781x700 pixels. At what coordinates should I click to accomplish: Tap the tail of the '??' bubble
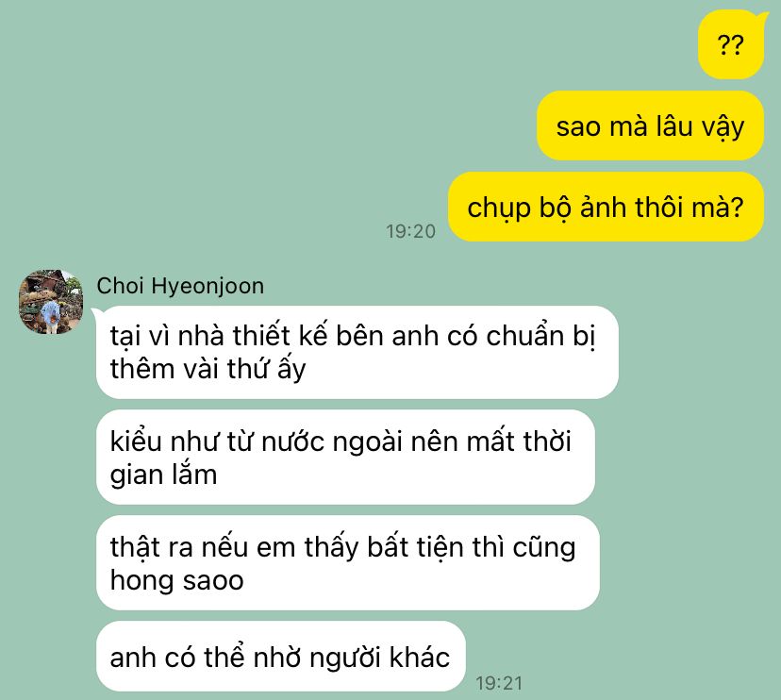pyautogui.click(x=763, y=19)
